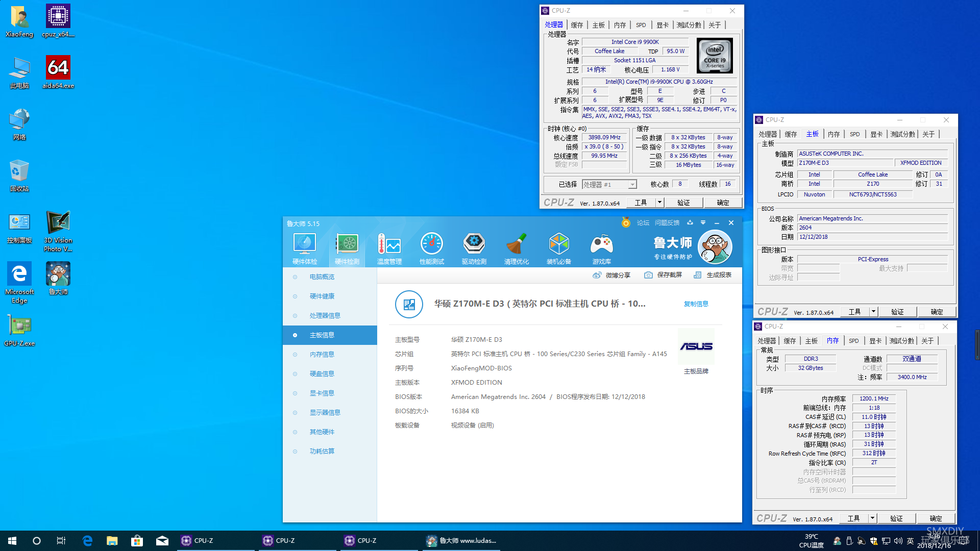
Task: Open Mail app from the taskbar
Action: coord(162,541)
